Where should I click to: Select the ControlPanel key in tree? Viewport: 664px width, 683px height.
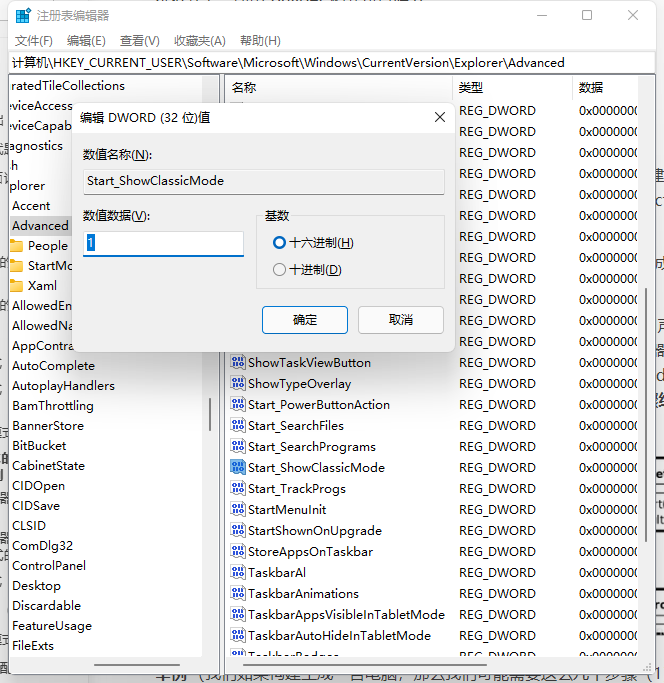tap(49, 566)
